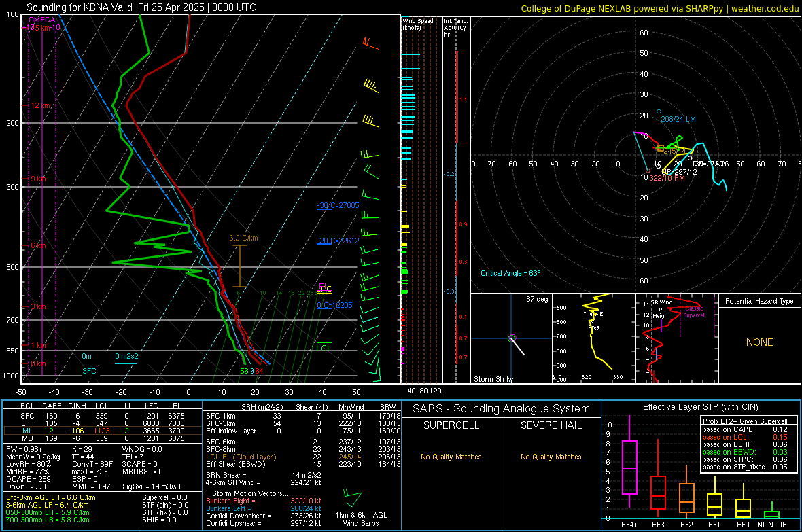The width and height of the screenshot is (802, 532).
Task: Click the -20 C=22612' isotherm height label
Action: click(x=338, y=241)
